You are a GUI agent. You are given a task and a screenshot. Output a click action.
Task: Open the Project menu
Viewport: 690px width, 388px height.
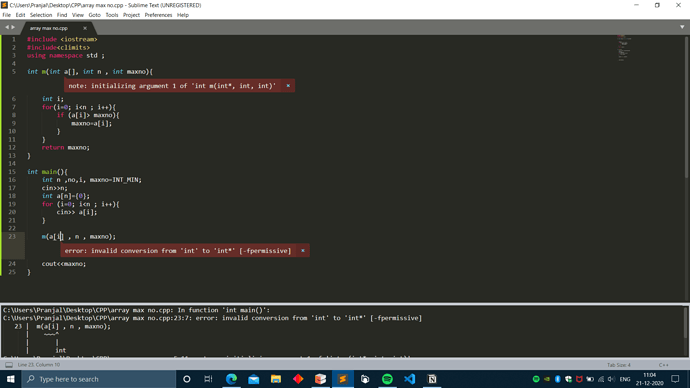pos(131,15)
